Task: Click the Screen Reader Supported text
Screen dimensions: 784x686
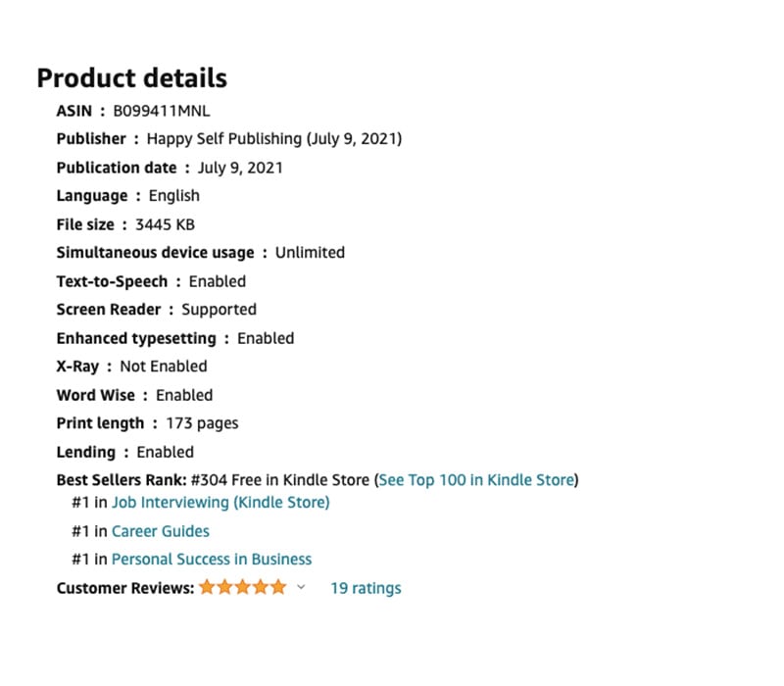Action: (219, 310)
